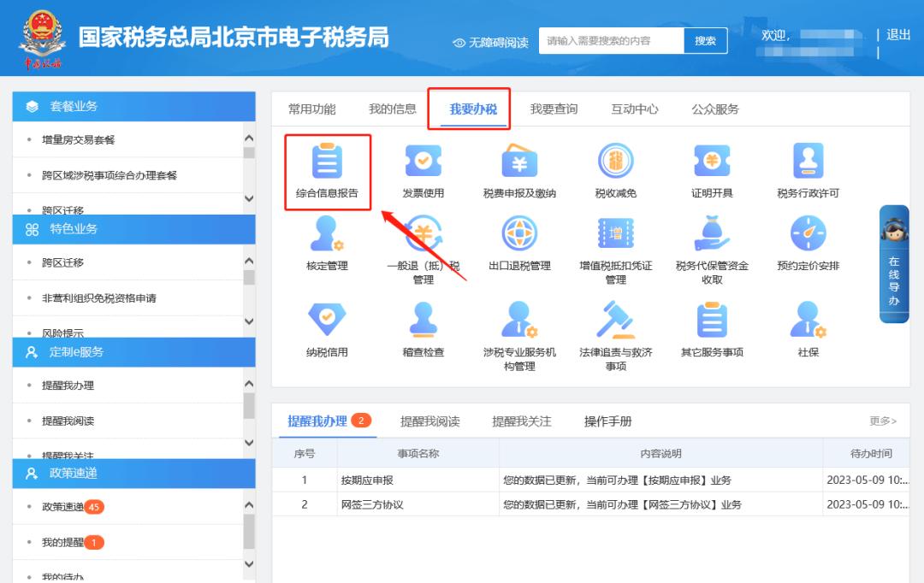Open the 纳税信用 diamond icon
The width and height of the screenshot is (924, 583).
pos(327,320)
